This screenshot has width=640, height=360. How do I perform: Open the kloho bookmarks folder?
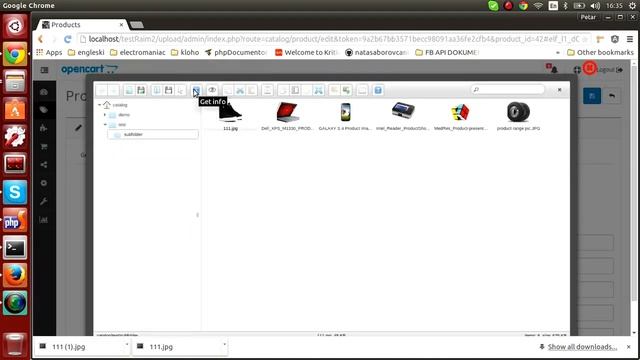tap(185, 52)
